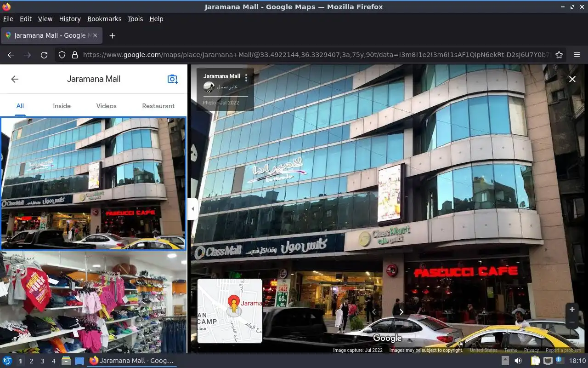Open the View menu
This screenshot has width=588, height=368.
coord(45,19)
